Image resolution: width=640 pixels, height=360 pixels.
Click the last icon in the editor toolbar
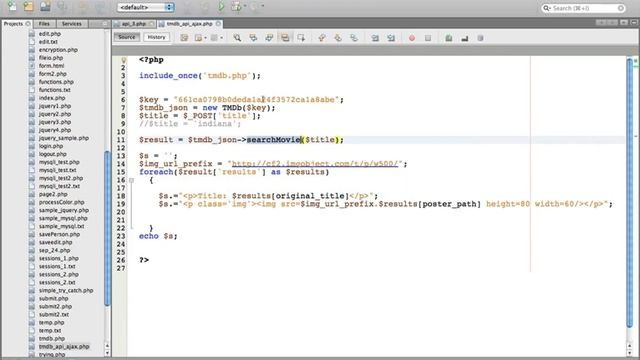pos(480,38)
